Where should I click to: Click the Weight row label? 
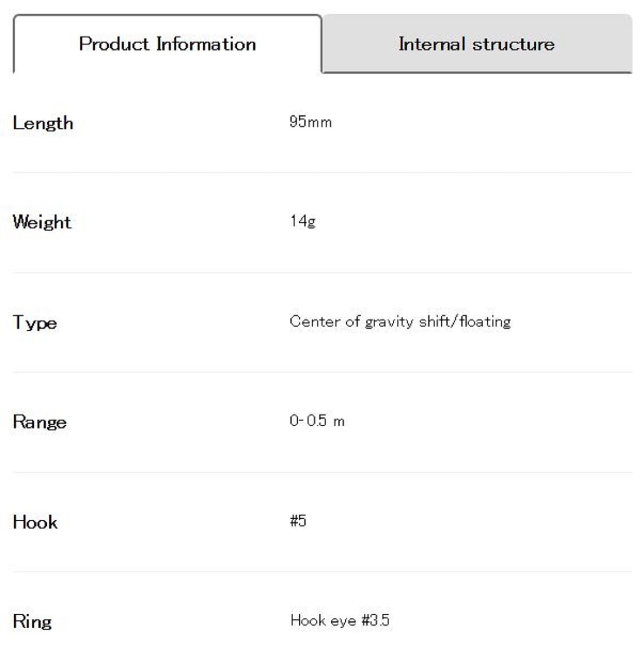[42, 222]
